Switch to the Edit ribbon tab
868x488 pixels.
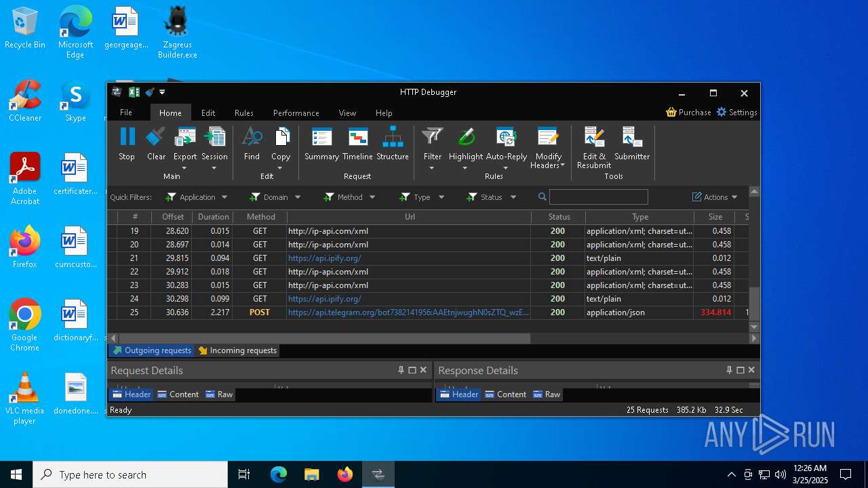208,113
